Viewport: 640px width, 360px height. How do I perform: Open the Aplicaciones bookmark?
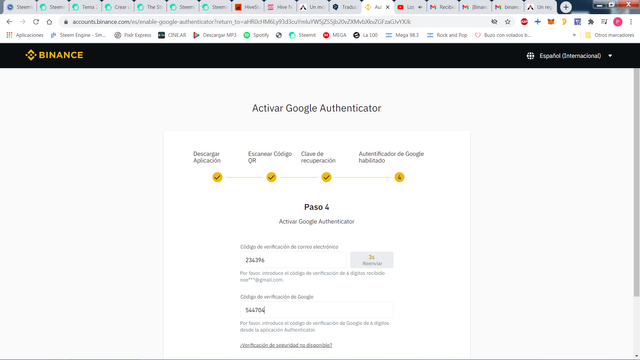click(x=25, y=35)
